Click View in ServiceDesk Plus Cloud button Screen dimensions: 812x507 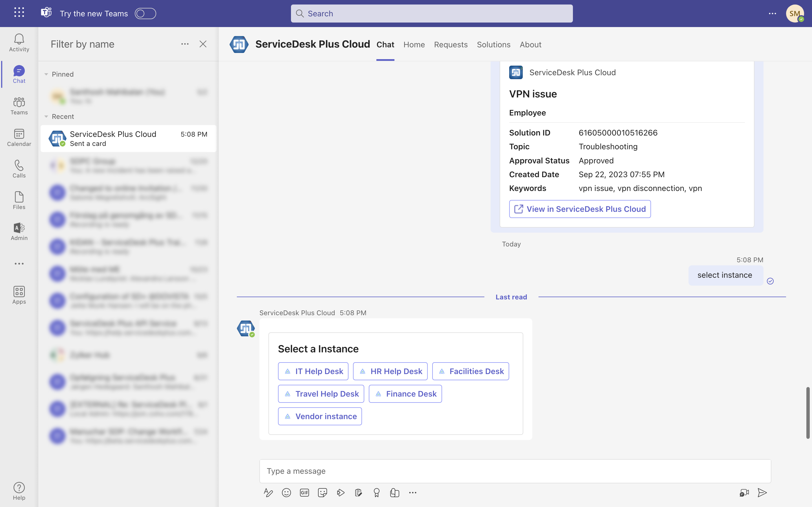[x=580, y=209]
